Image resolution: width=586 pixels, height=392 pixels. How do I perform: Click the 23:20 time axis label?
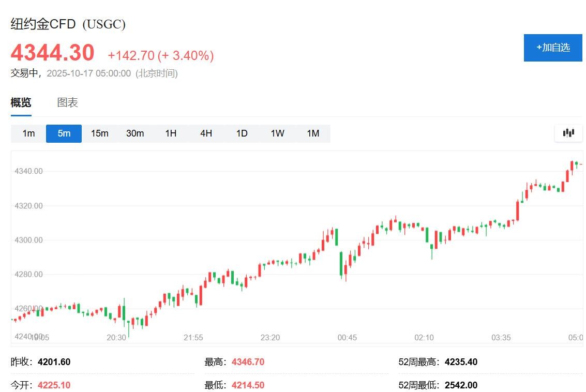coord(270,338)
